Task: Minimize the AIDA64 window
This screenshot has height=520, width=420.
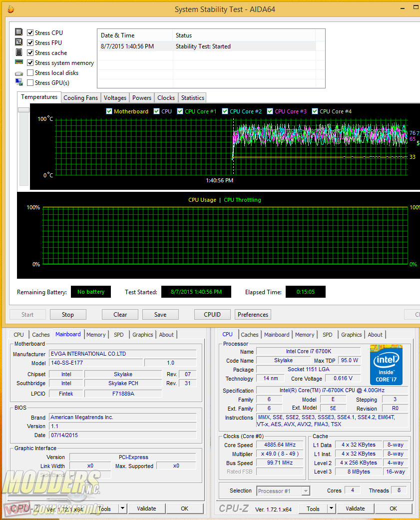Action: click(403, 8)
